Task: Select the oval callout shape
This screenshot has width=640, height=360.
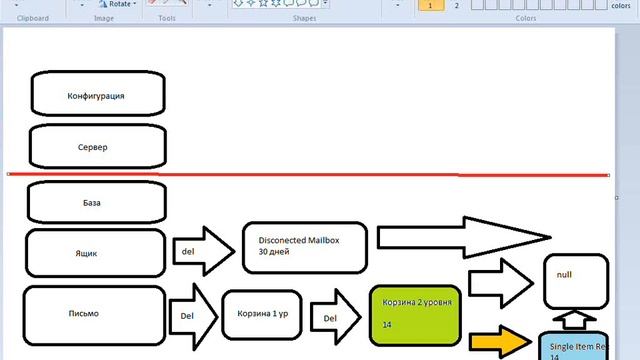Action: (301, 3)
